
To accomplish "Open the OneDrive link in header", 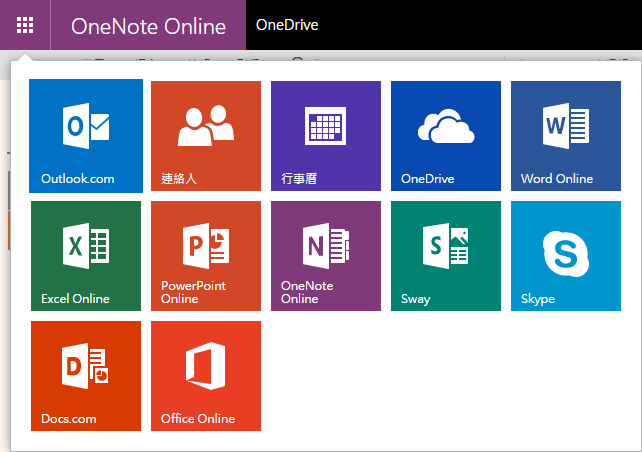I will [x=287, y=25].
